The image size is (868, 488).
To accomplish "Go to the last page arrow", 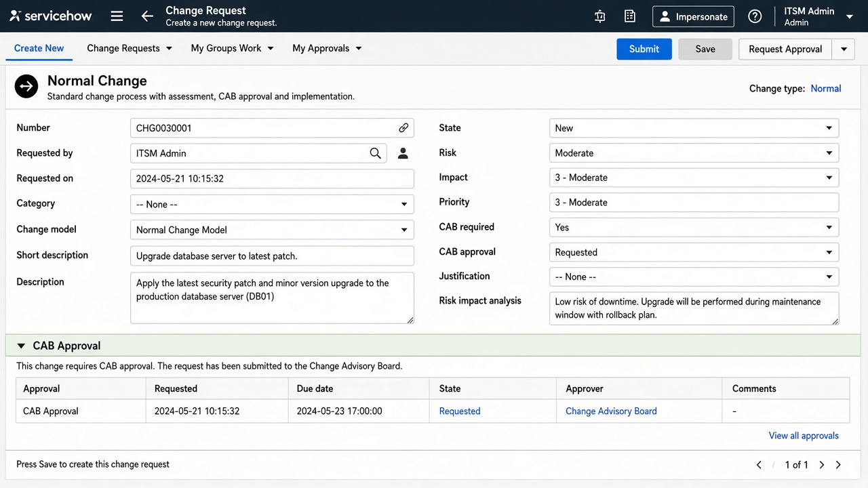I will 838,465.
